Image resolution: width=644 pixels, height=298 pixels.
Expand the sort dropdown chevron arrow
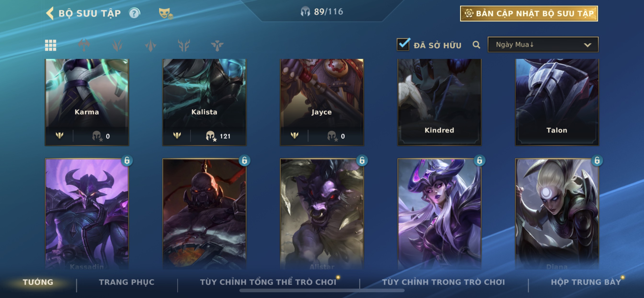(x=587, y=45)
